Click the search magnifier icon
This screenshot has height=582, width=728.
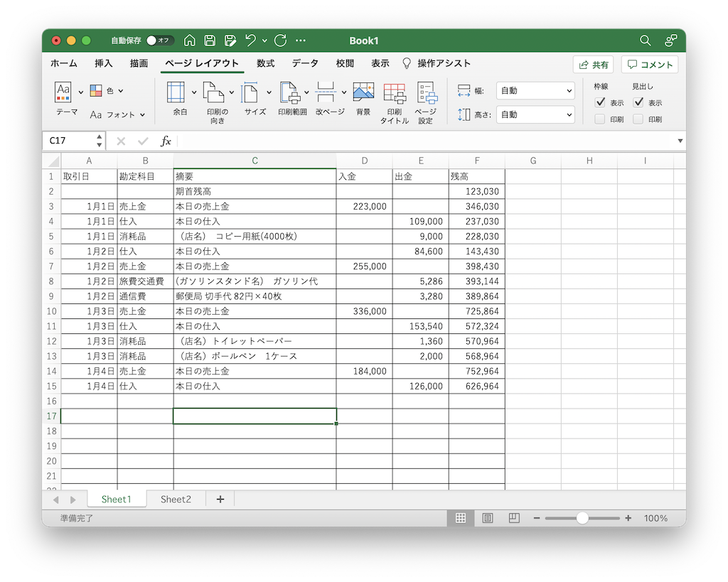point(645,41)
